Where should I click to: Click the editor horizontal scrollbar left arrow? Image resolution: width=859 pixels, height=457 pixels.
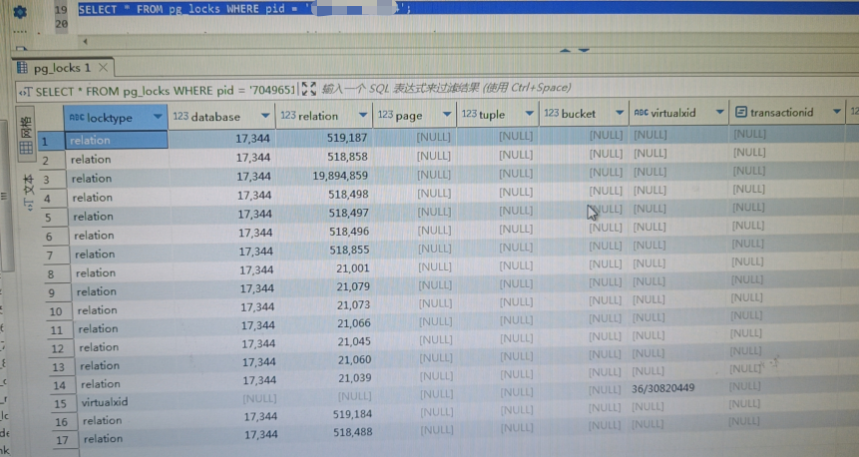pyautogui.click(x=85, y=42)
